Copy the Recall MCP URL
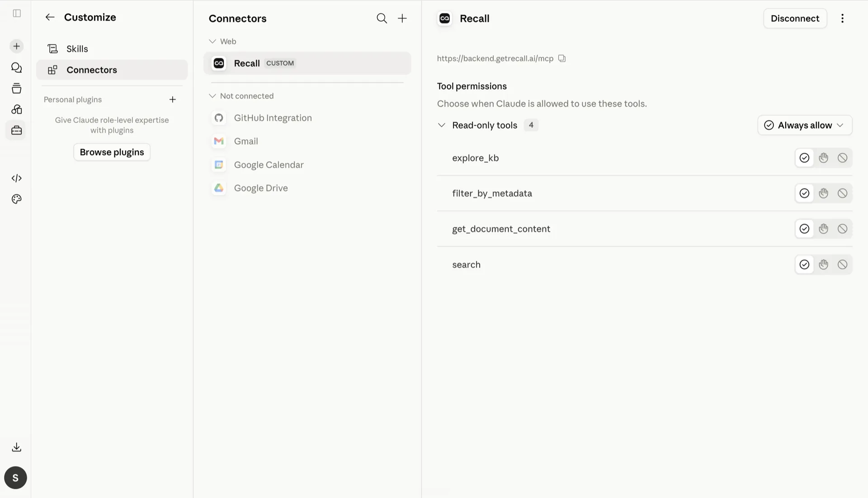 coord(562,58)
